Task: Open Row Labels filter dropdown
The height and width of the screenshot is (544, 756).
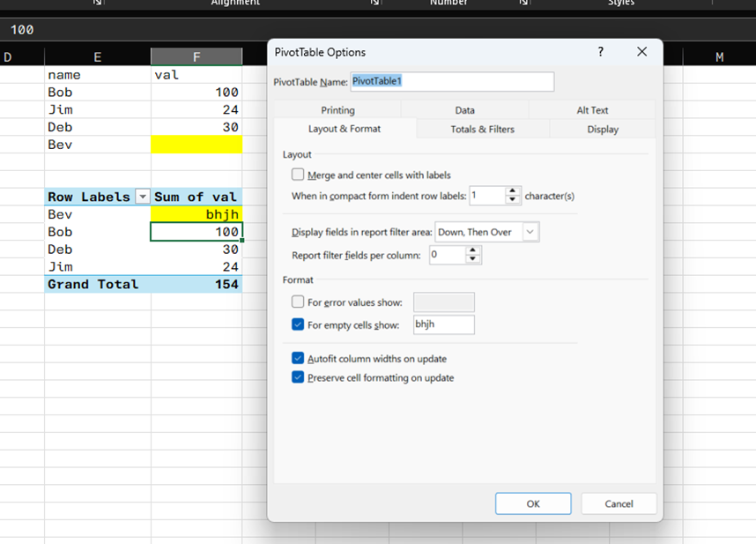Action: (x=143, y=197)
